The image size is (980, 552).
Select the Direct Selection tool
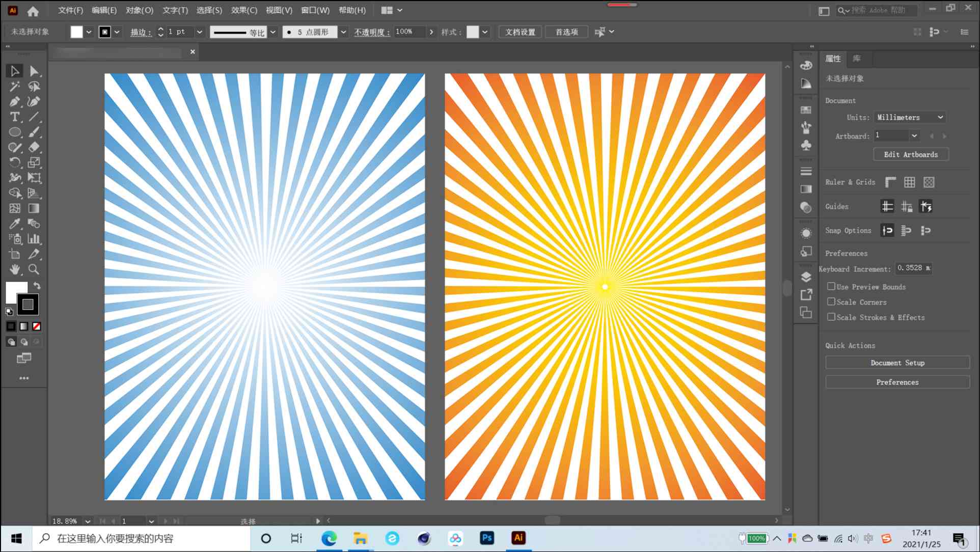click(34, 70)
